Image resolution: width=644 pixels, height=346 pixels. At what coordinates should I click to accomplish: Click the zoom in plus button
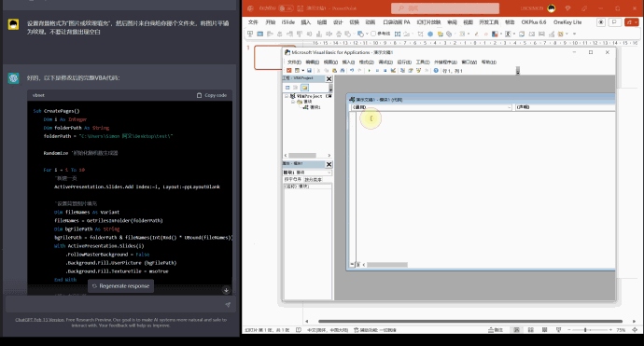[610, 330]
